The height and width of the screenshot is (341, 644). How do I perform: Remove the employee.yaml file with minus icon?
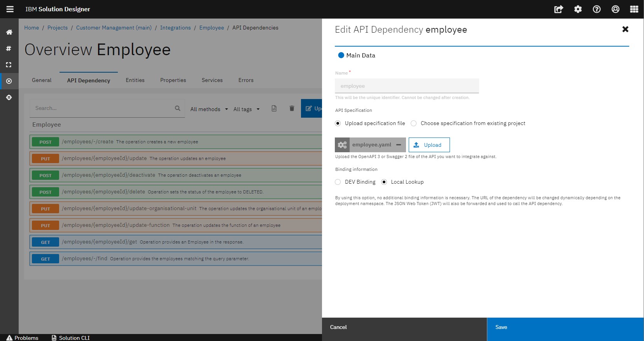coord(399,145)
